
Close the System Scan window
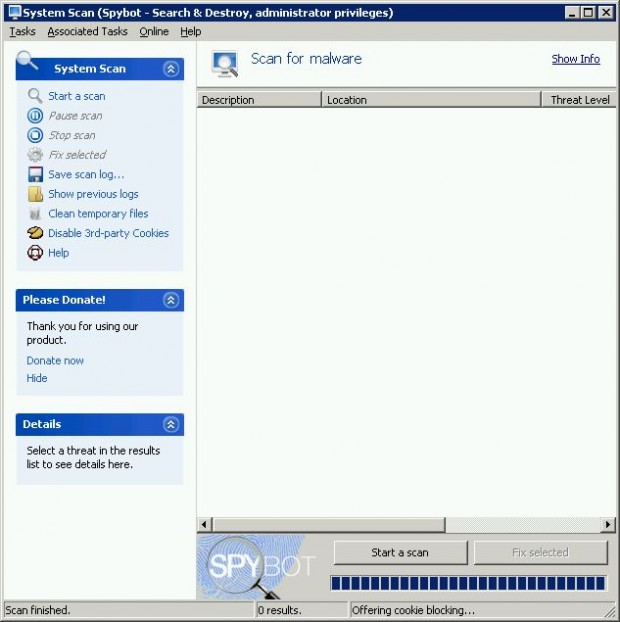(606, 13)
